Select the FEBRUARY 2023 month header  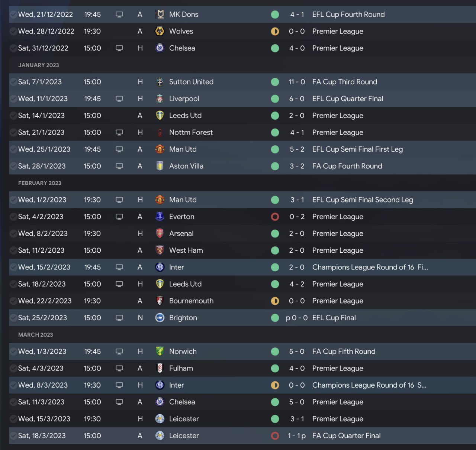40,183
